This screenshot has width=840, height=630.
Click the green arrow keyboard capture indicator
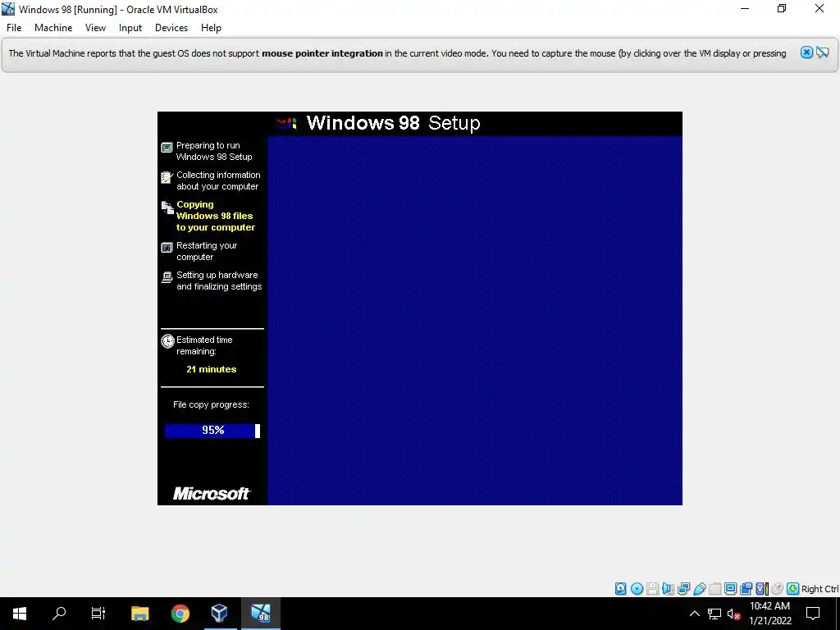(x=793, y=589)
